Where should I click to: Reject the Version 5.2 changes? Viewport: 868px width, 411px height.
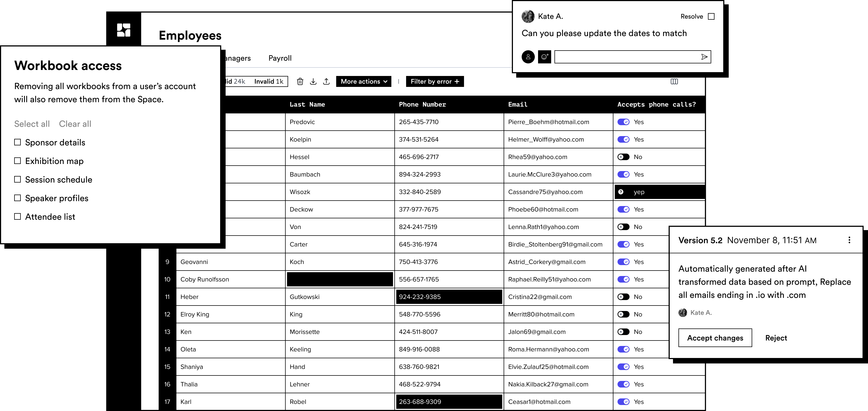776,338
